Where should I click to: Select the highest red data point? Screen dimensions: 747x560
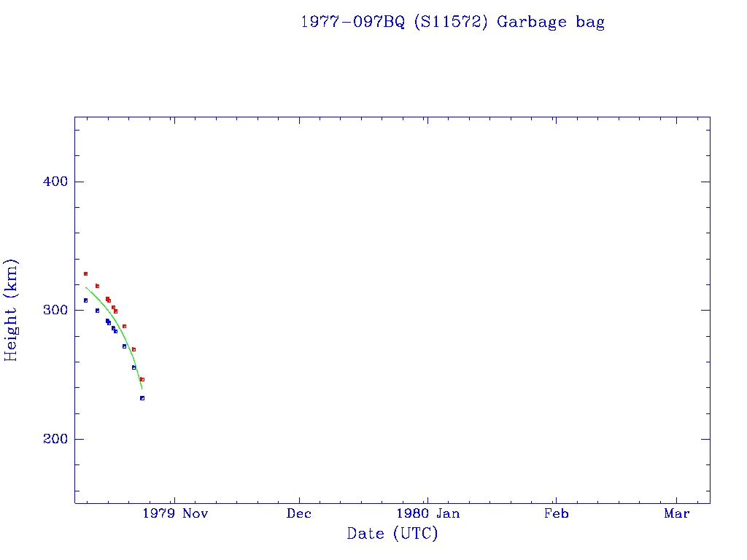(85, 273)
